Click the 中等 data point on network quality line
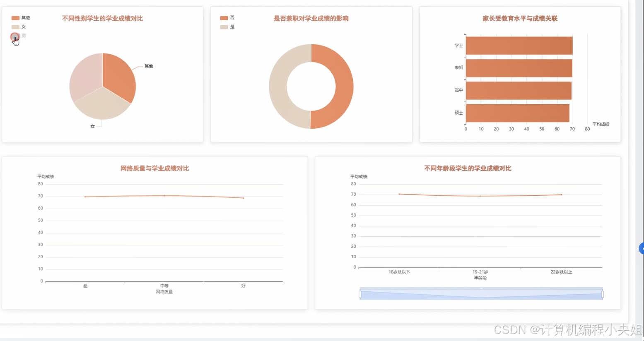 (164, 196)
